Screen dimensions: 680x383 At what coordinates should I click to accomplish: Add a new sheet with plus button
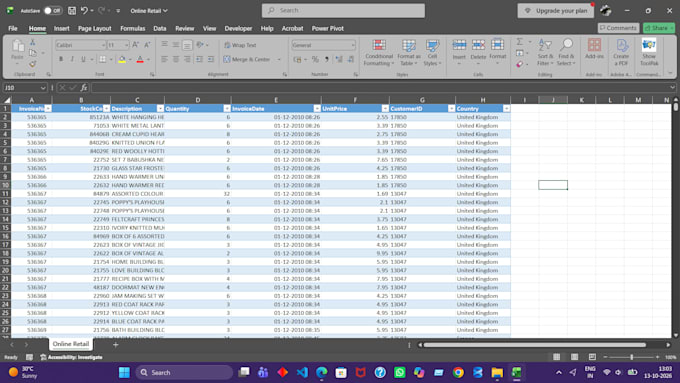115,344
